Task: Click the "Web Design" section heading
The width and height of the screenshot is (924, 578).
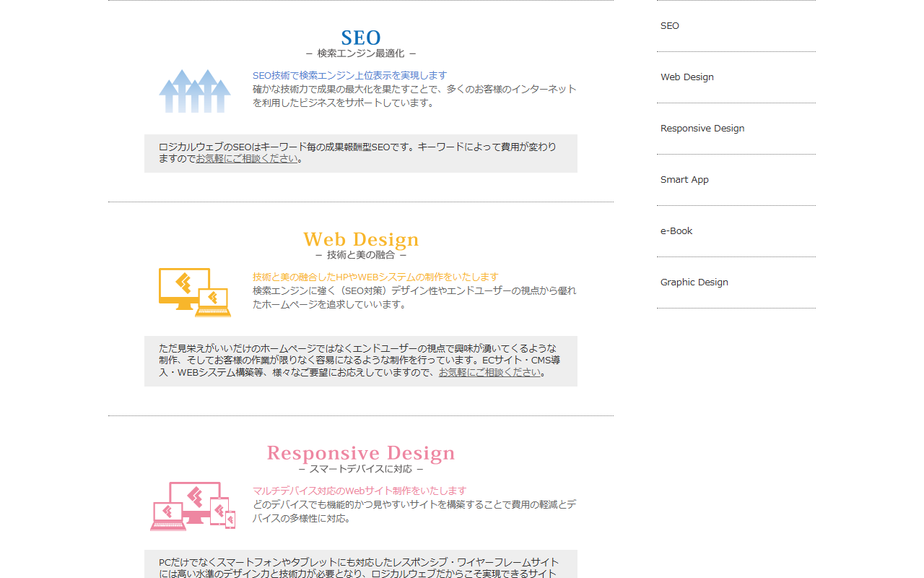Action: (360, 239)
